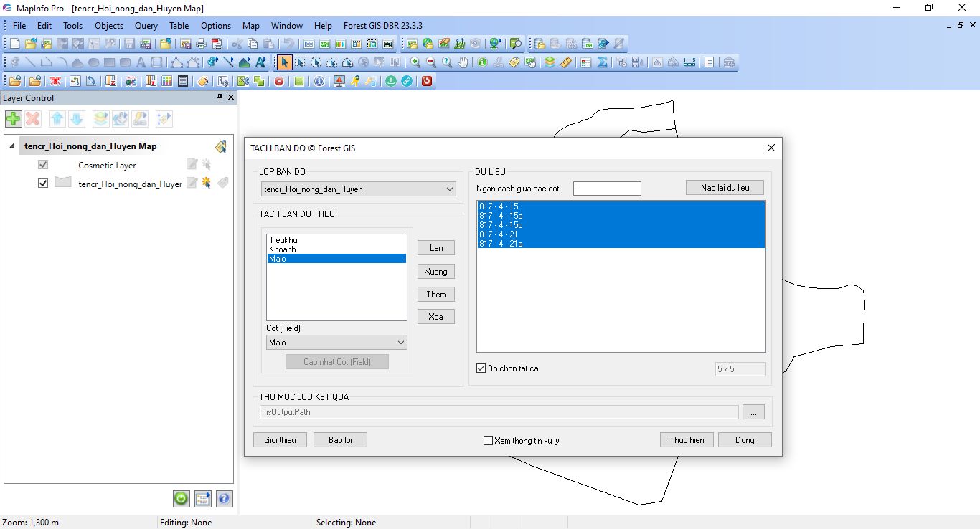Select the Zoom-in magnifier tool

(x=415, y=62)
